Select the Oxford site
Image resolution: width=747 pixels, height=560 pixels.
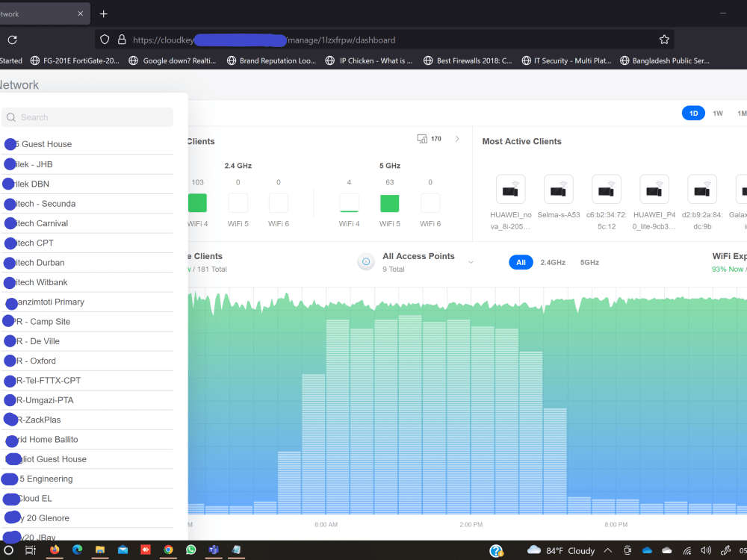(x=87, y=361)
